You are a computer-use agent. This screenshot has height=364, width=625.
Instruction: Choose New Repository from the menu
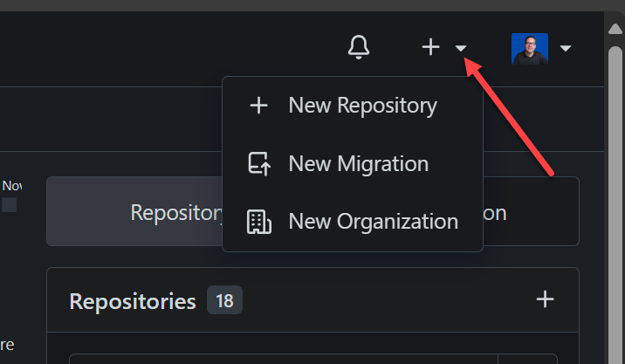tap(362, 106)
